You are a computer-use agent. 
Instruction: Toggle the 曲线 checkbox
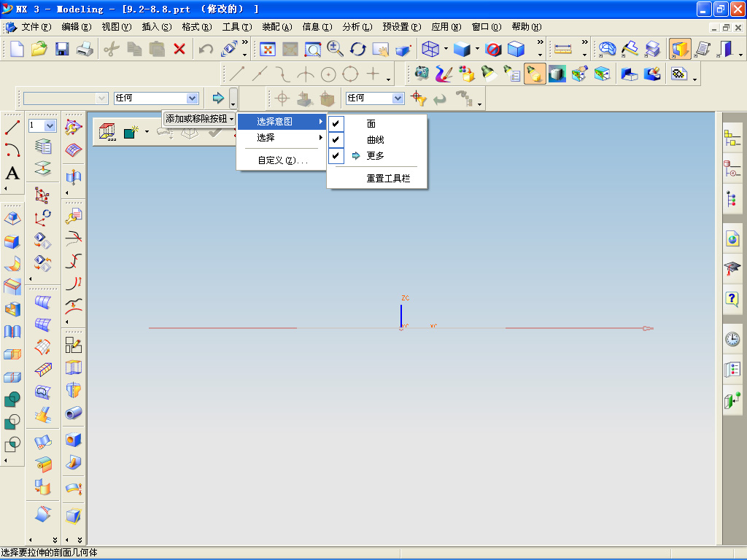point(336,139)
